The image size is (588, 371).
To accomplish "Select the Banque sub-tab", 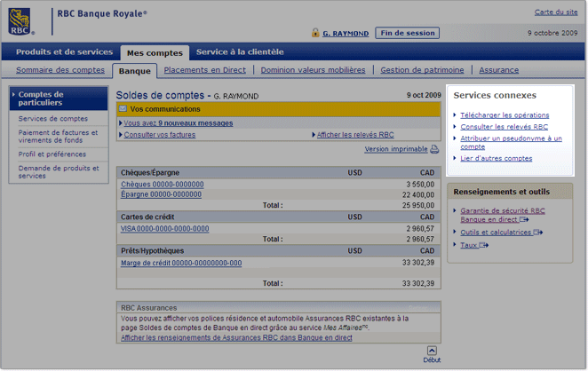I will [135, 71].
